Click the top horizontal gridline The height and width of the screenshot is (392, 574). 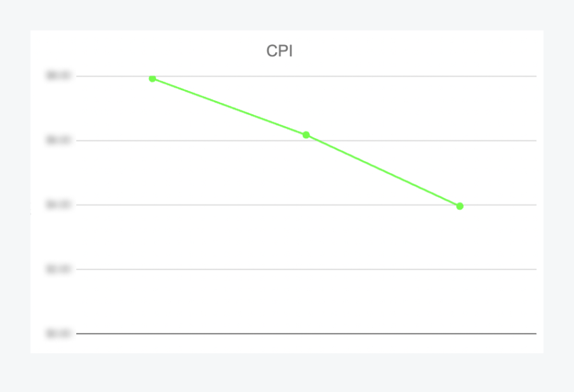381,76
